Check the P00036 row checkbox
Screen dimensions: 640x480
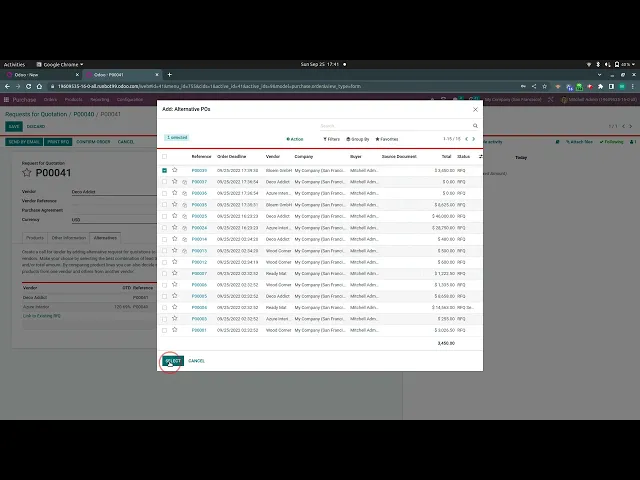point(164,193)
